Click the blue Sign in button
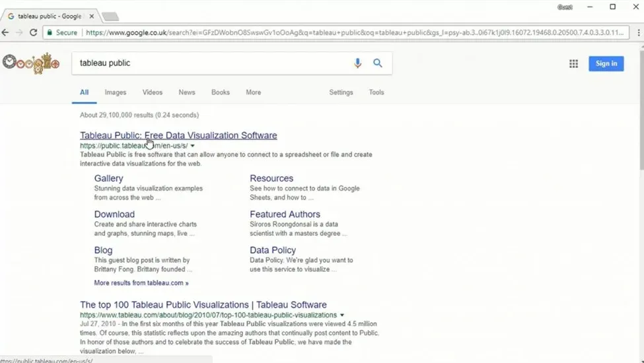This screenshot has width=644, height=363. click(x=606, y=63)
